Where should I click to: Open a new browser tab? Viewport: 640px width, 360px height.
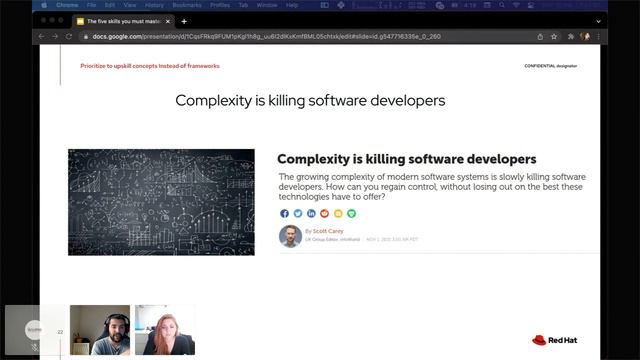point(184,21)
